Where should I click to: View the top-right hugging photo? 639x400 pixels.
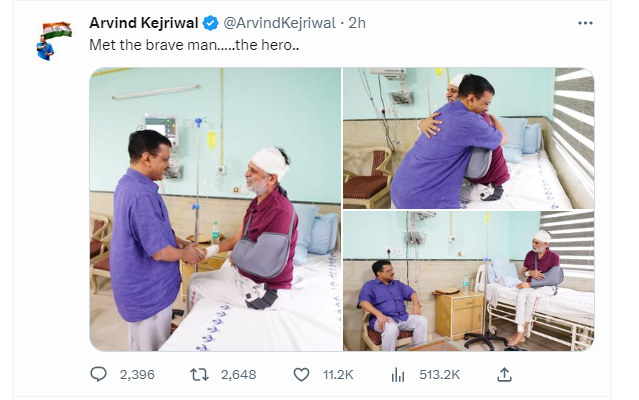[x=468, y=137]
